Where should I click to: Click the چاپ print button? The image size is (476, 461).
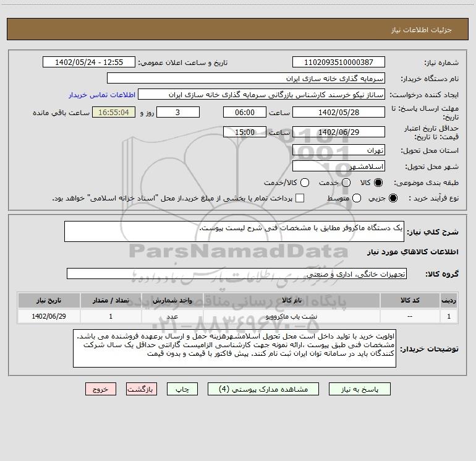click(182, 389)
